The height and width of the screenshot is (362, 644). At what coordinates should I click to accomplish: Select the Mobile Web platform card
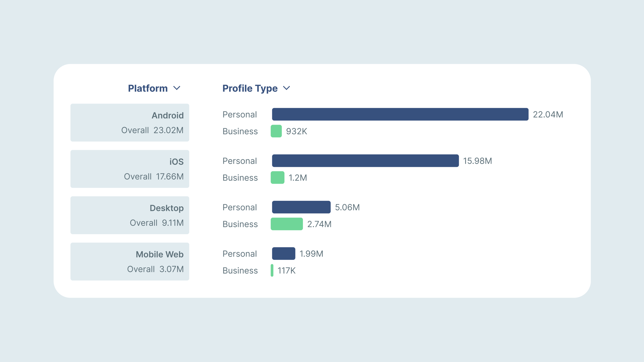tap(130, 262)
